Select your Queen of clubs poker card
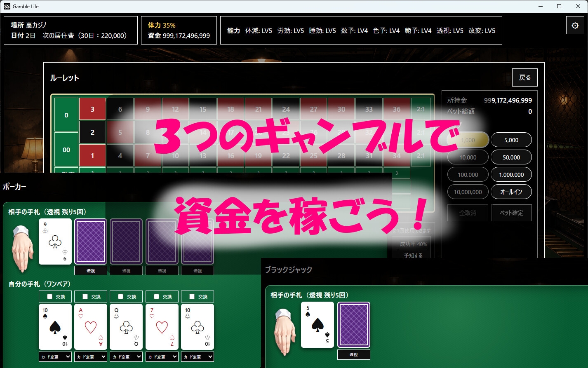Image resolution: width=588 pixels, height=368 pixels. coord(126,327)
